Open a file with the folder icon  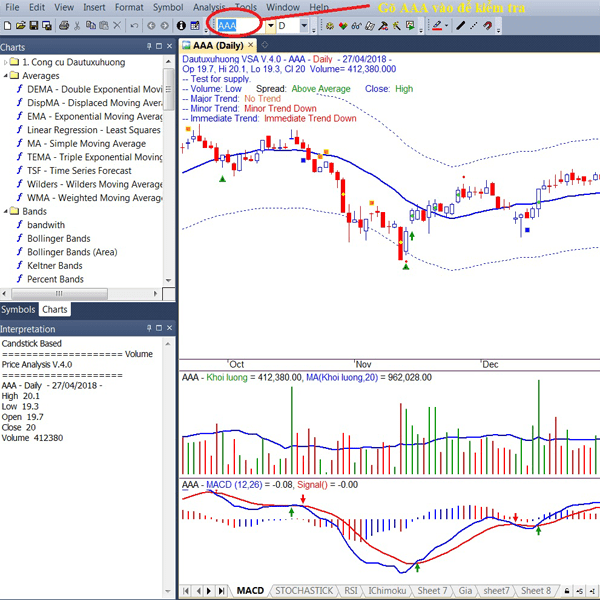21,26
